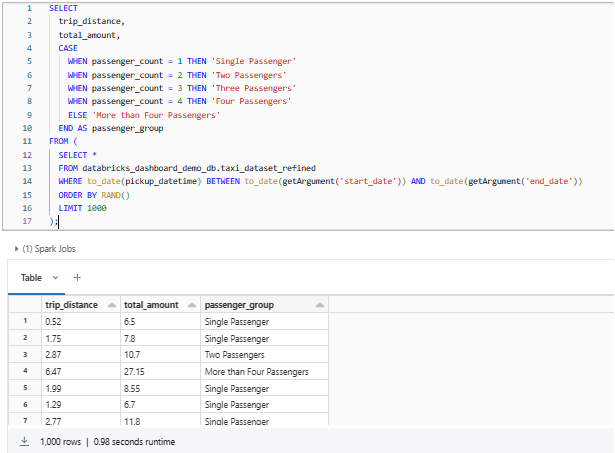Click passenger_group column sort arrow

point(319,305)
